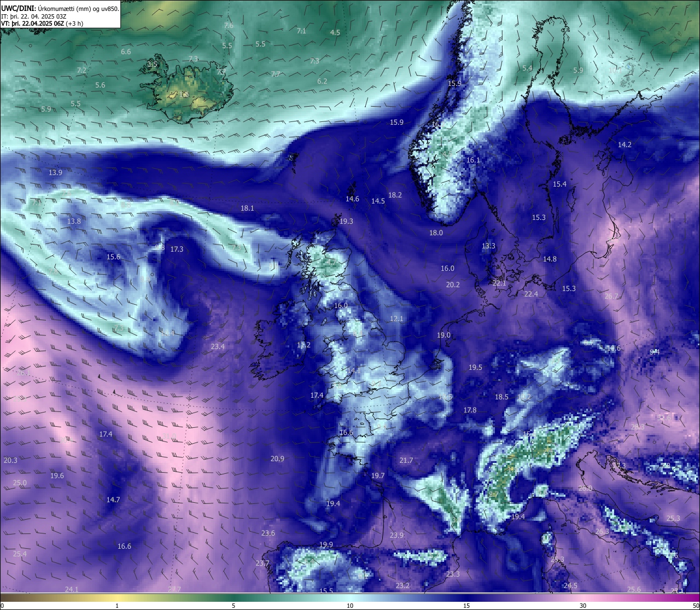Image resolution: width=700 pixels, height=610 pixels.
Task: Click the 14.7 value label
Action: tap(113, 500)
